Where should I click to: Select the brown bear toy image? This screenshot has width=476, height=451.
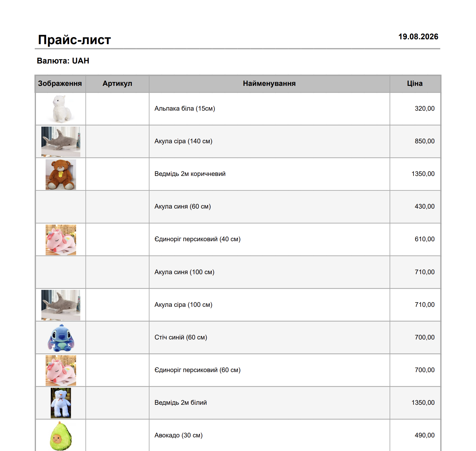(x=61, y=174)
